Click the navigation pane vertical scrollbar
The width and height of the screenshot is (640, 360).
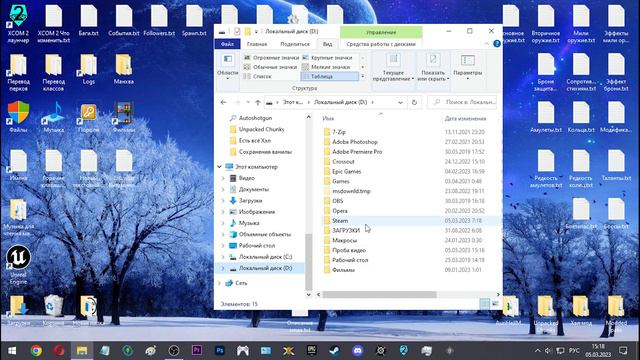coord(309,261)
